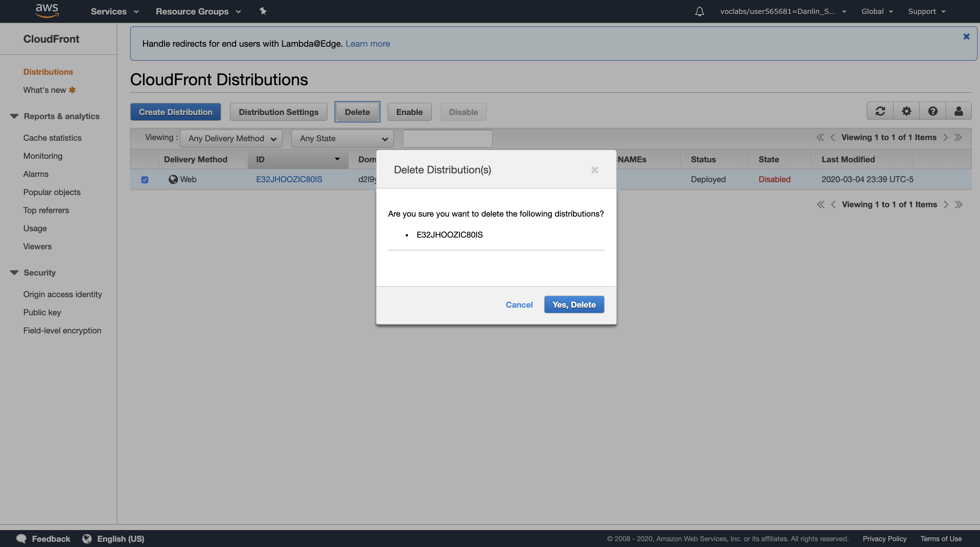This screenshot has height=547, width=980.
Task: Collapse the Security section
Action: pos(15,273)
